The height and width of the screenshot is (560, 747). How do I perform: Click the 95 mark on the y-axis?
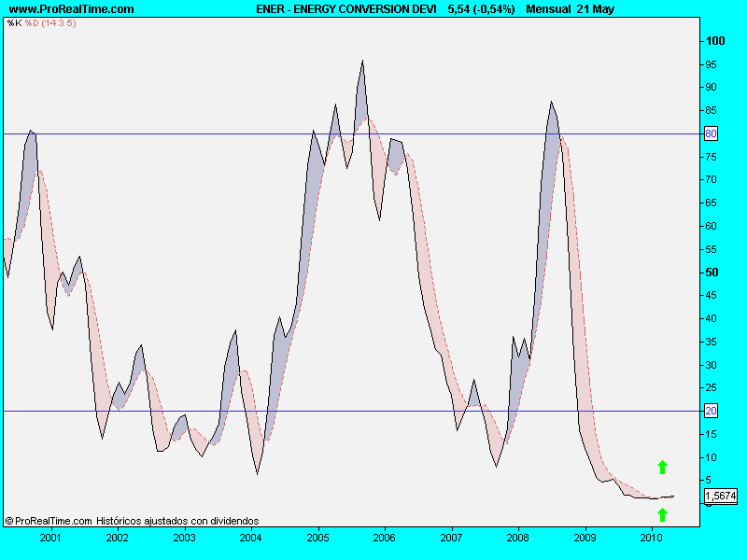pyautogui.click(x=711, y=64)
